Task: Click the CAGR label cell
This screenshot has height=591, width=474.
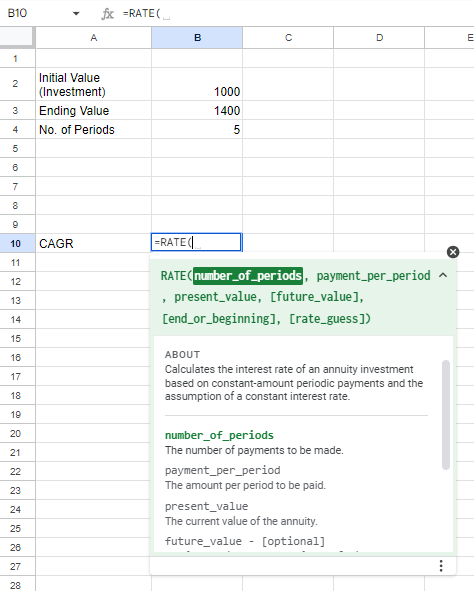Action: pos(93,243)
